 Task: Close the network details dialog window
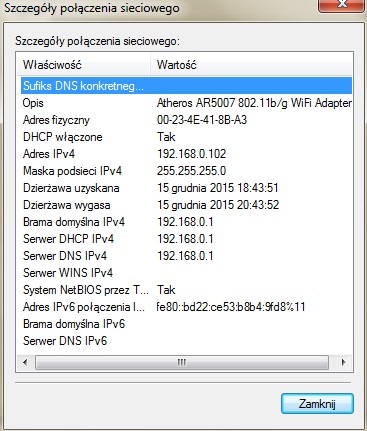coord(341,5)
